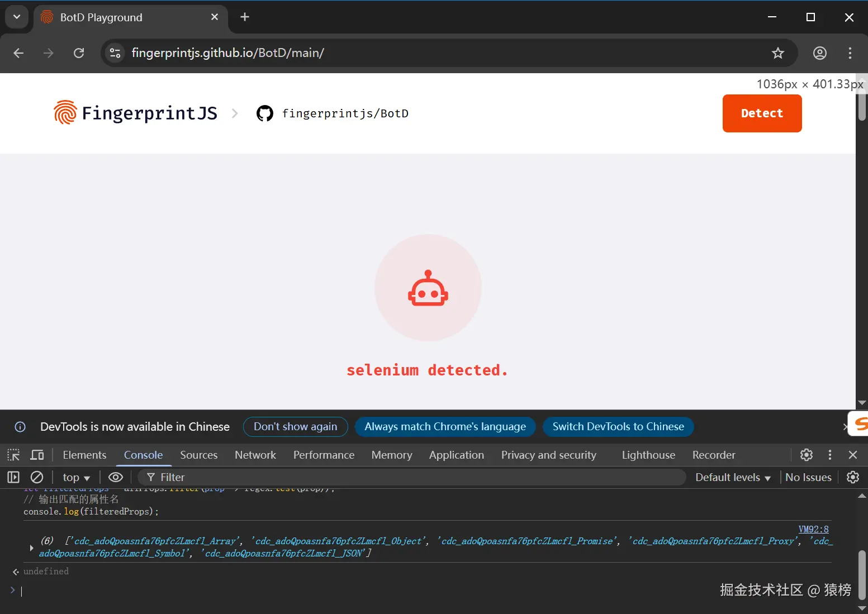Show the console sidebar

12,477
